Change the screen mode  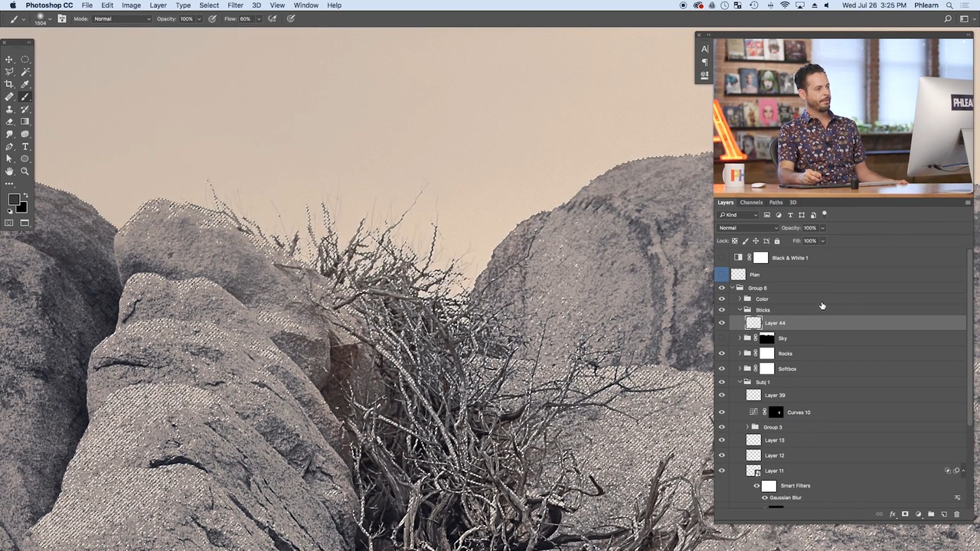(x=24, y=223)
